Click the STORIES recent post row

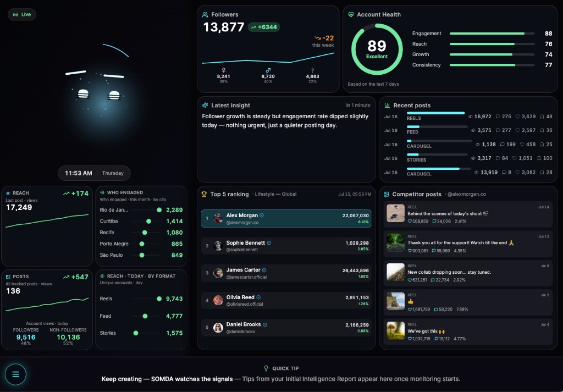[x=468, y=158]
